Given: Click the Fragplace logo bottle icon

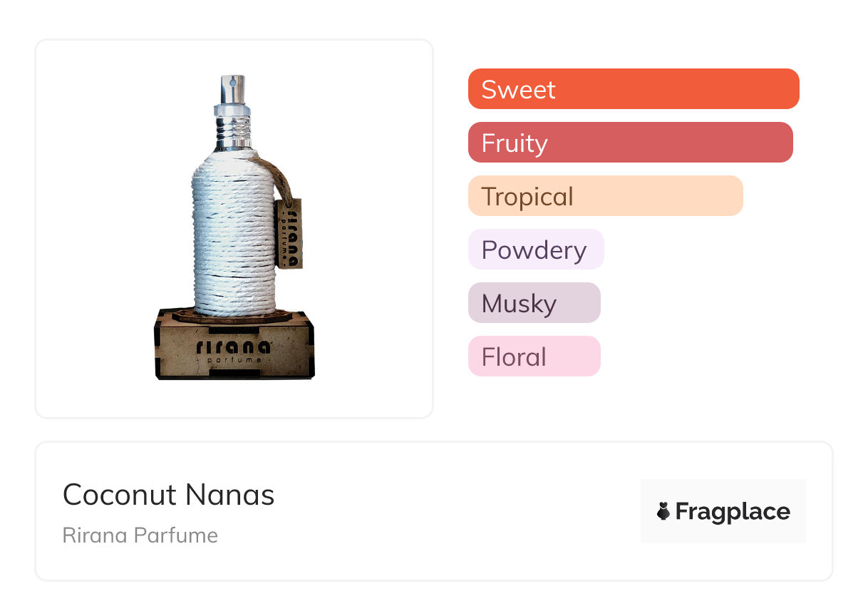Looking at the screenshot, I should tap(663, 511).
